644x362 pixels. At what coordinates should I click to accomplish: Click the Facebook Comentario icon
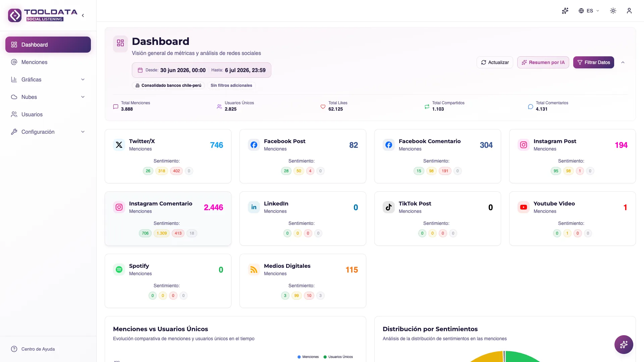389,145
